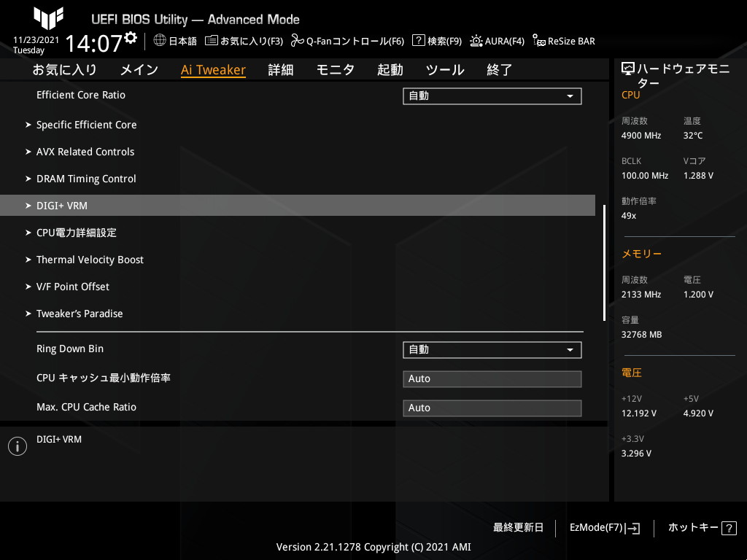Click the AURA lighting icon

(476, 41)
